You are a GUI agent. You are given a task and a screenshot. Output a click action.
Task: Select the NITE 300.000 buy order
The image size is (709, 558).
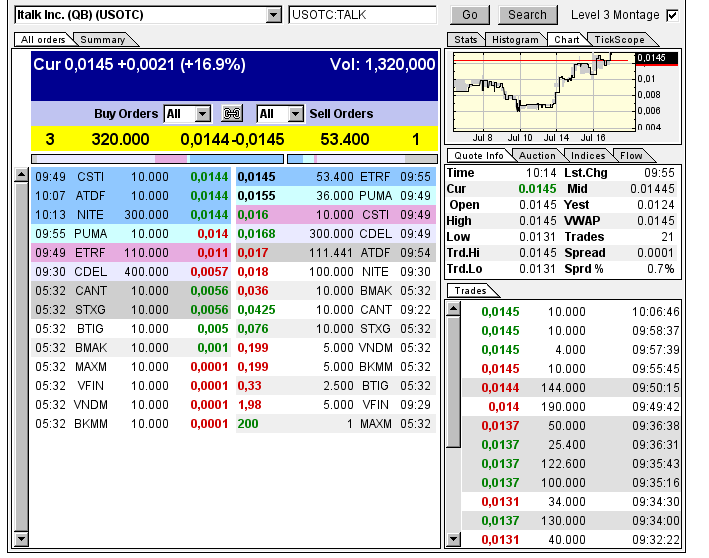pos(131,215)
